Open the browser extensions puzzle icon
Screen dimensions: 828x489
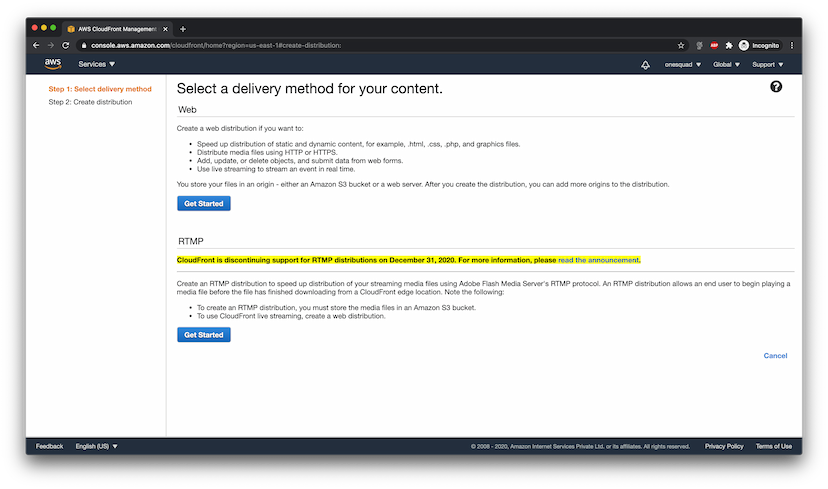729,45
